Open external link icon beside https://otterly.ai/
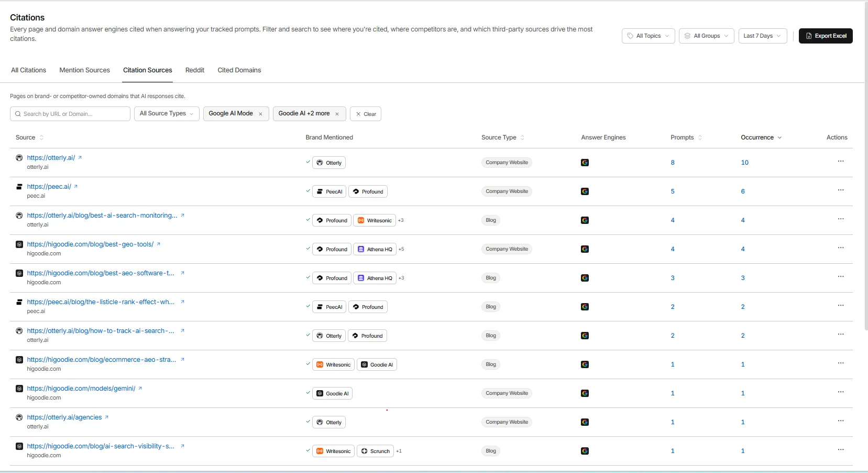 coord(80,157)
